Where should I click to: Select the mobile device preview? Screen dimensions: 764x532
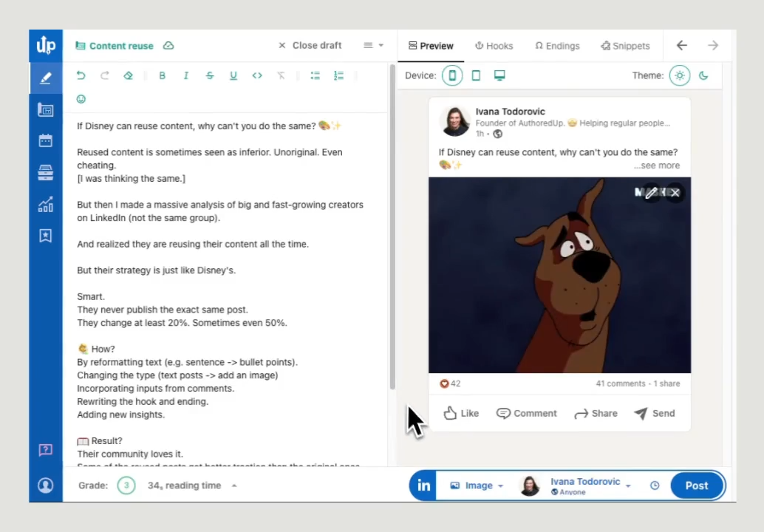pos(452,75)
